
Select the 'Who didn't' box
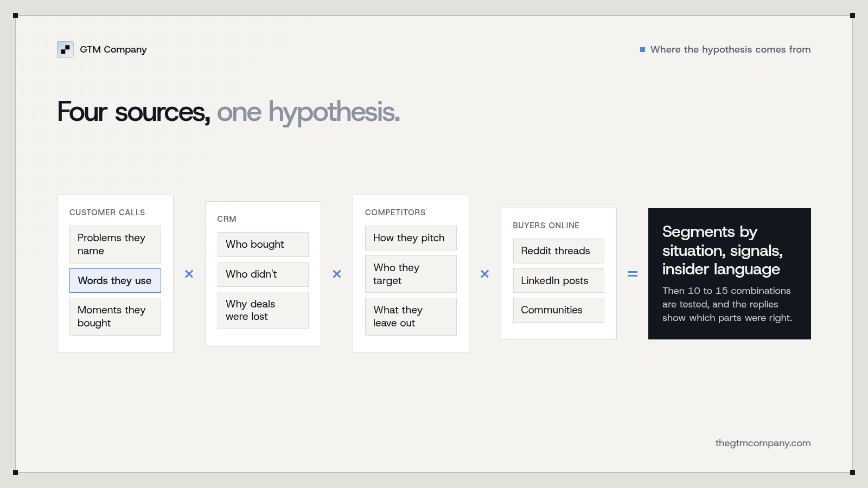point(263,274)
